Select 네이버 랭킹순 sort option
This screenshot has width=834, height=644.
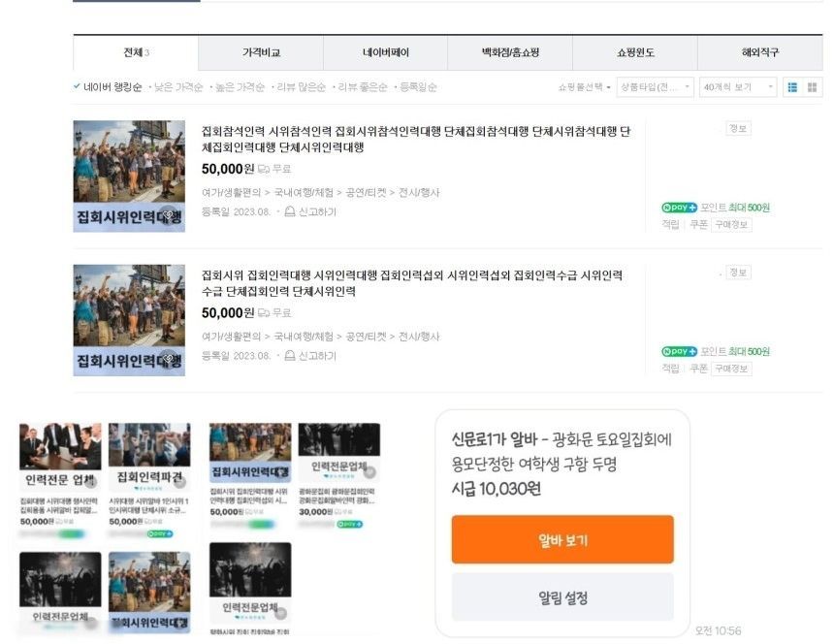pos(112,87)
